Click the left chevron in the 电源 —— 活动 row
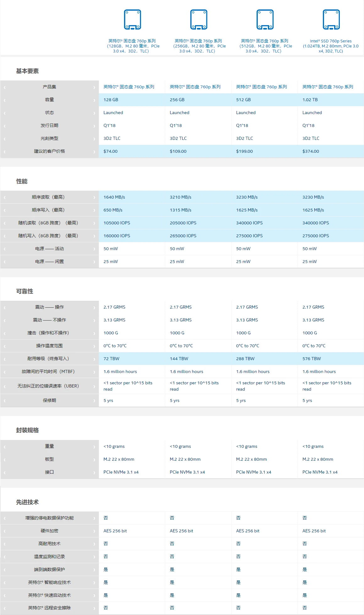The image size is (364, 615). (x=5, y=249)
